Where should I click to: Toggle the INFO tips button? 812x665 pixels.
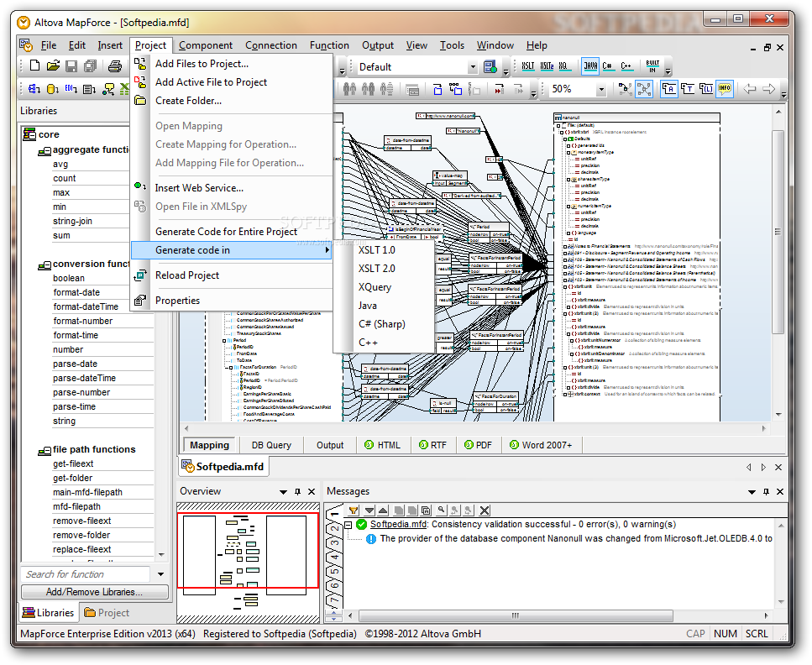(x=725, y=88)
